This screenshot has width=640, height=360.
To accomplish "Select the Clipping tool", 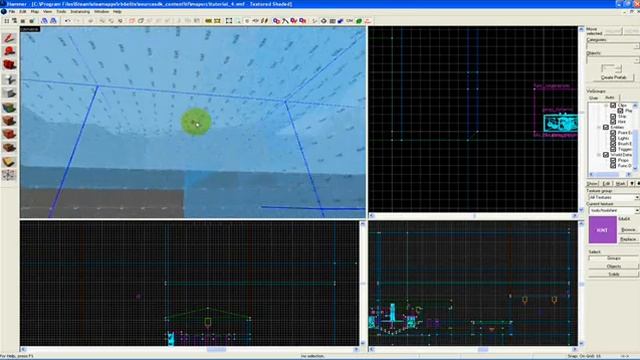I will tap(9, 162).
